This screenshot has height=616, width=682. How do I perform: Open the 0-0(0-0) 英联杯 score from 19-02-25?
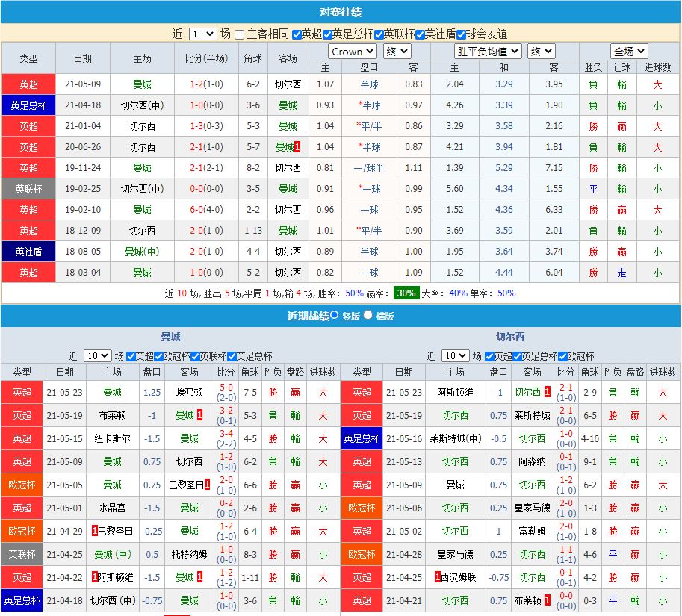tap(207, 189)
